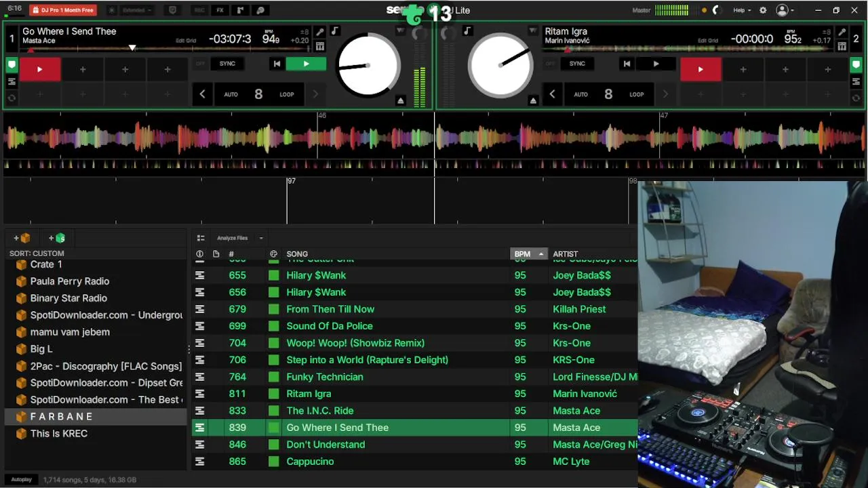
Task: Turn off sync on deck 1
Action: [x=201, y=64]
